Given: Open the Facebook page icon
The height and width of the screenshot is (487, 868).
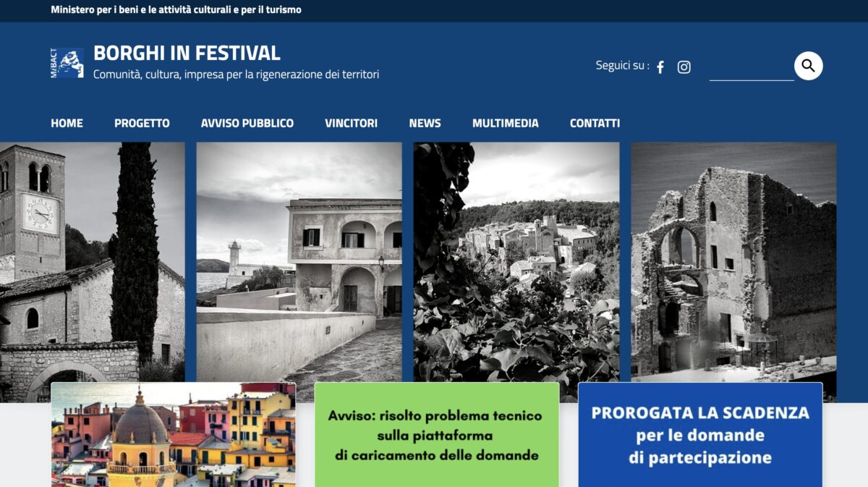Looking at the screenshot, I should [660, 67].
